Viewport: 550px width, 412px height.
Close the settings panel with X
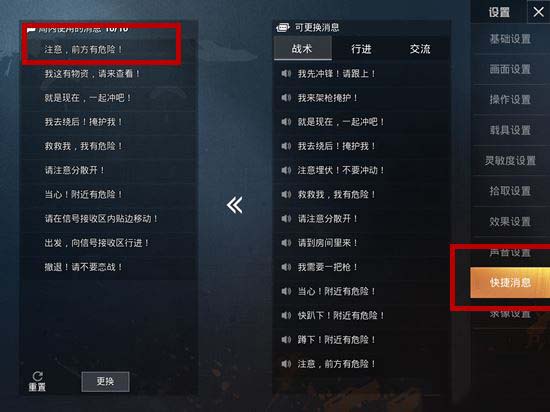[x=538, y=12]
